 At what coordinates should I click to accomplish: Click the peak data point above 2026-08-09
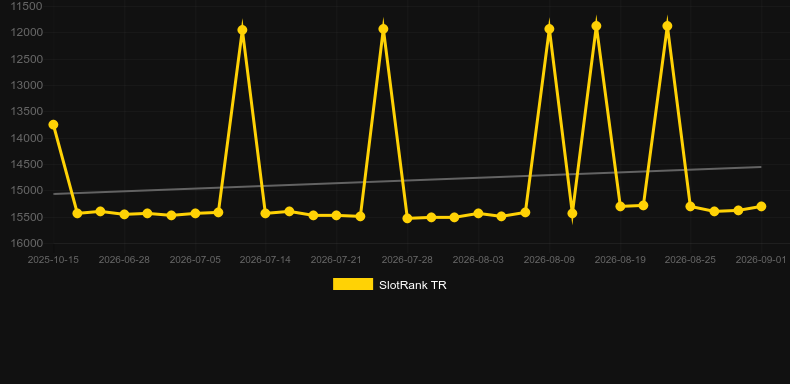click(x=549, y=29)
